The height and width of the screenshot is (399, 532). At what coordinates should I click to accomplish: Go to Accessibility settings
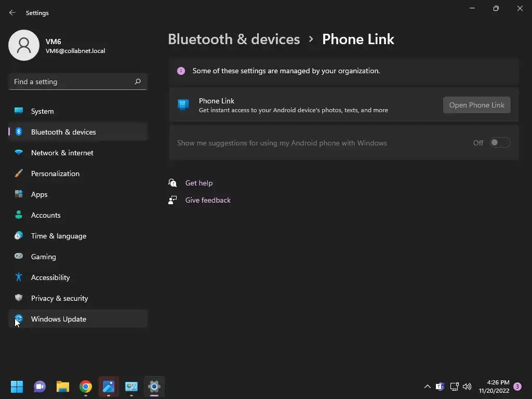(78, 277)
